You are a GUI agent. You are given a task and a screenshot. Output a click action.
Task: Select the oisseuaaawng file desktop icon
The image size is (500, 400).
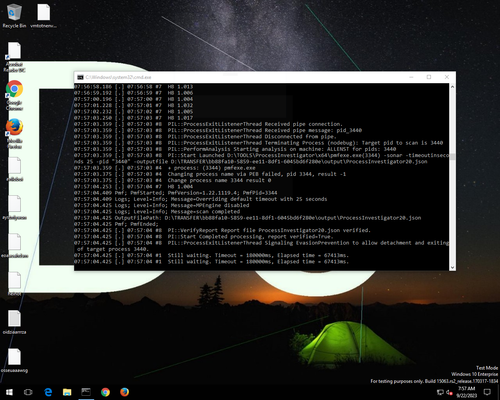(14, 360)
